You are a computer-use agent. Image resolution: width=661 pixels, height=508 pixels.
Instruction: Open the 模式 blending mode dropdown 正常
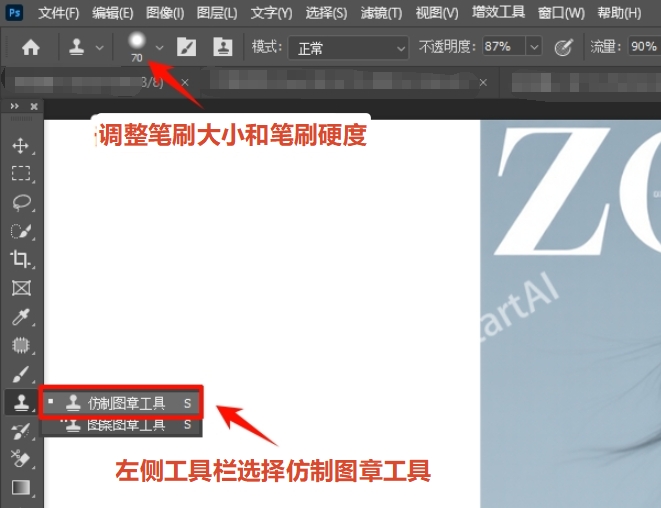[x=348, y=48]
